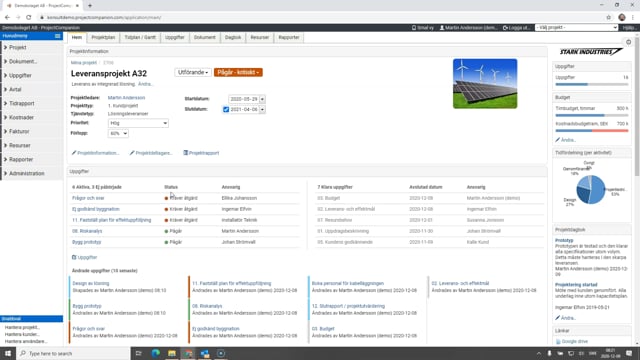Click the browser reload icon

coord(29,18)
